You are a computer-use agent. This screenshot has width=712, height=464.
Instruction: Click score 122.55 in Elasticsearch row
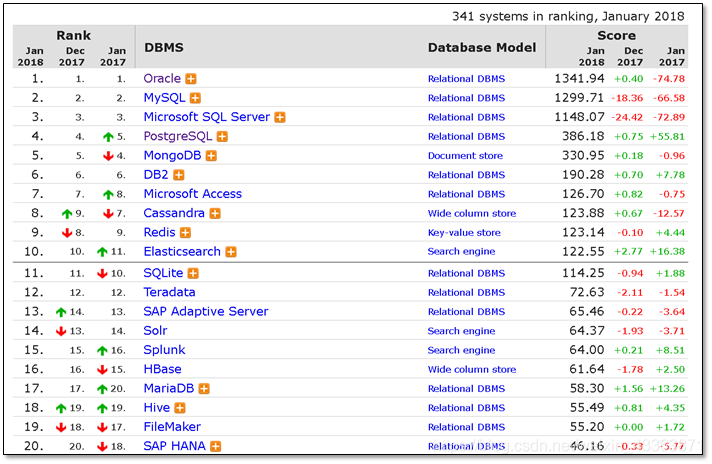[x=583, y=252]
